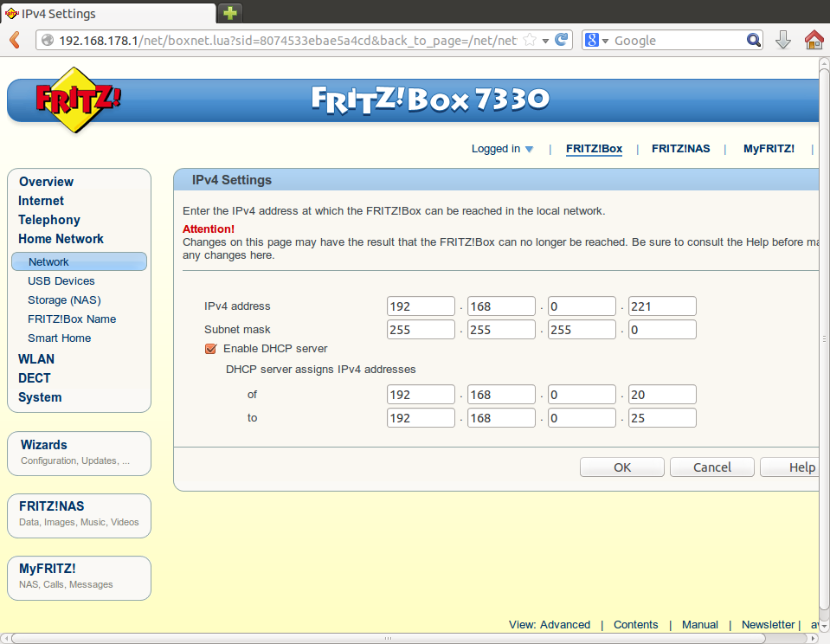Click IPv4 address second octet field
Viewport: 830px width, 644px height.
point(501,306)
